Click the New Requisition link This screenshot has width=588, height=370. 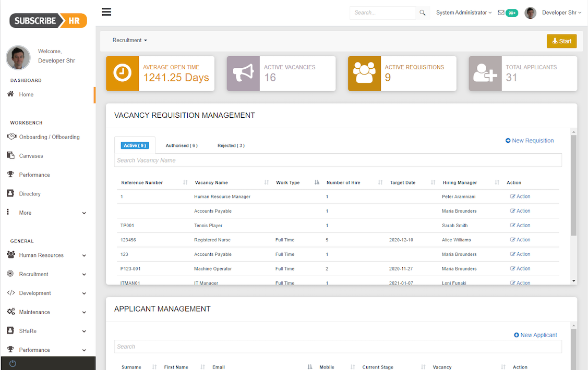tap(529, 140)
